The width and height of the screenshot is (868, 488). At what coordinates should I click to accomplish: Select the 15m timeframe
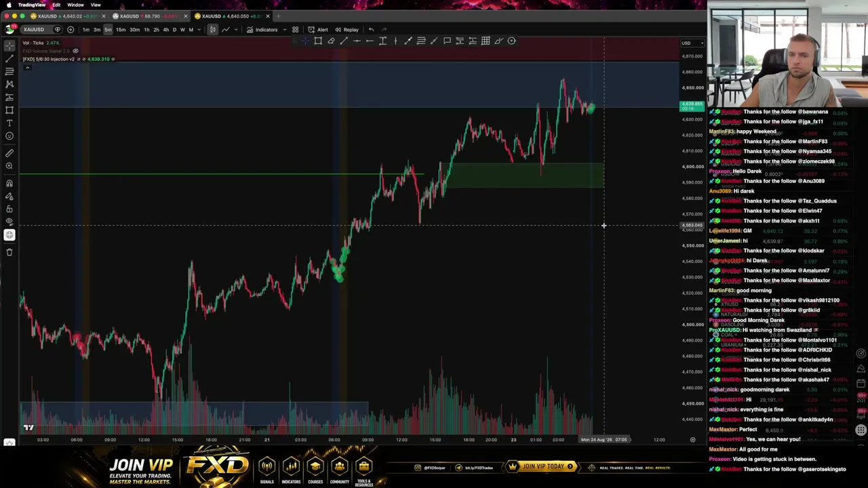coord(120,30)
